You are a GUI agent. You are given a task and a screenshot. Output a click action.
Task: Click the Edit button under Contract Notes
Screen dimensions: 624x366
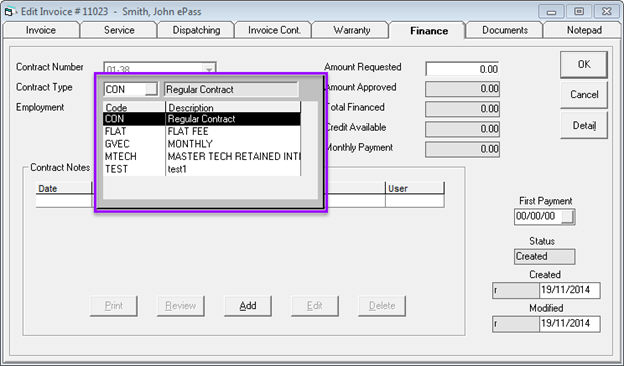coord(314,306)
